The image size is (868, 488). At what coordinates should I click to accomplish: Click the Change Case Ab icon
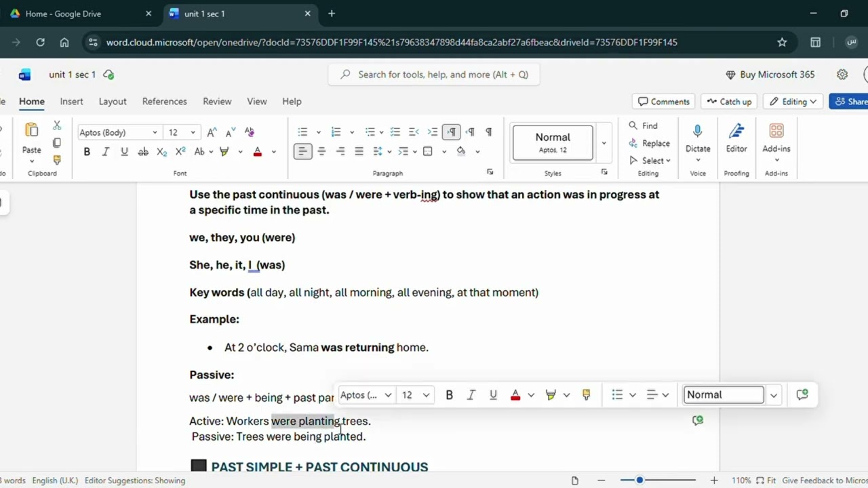(199, 152)
